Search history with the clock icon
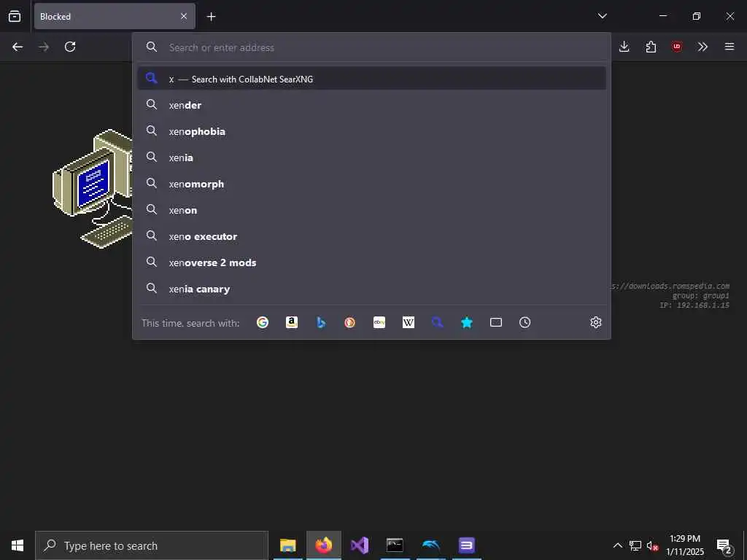 coord(525,322)
